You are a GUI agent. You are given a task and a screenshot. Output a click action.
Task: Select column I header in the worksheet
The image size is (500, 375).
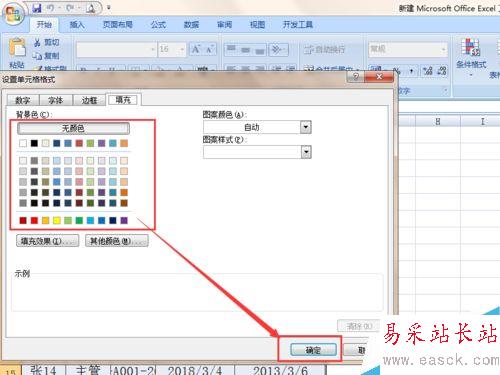point(482,121)
